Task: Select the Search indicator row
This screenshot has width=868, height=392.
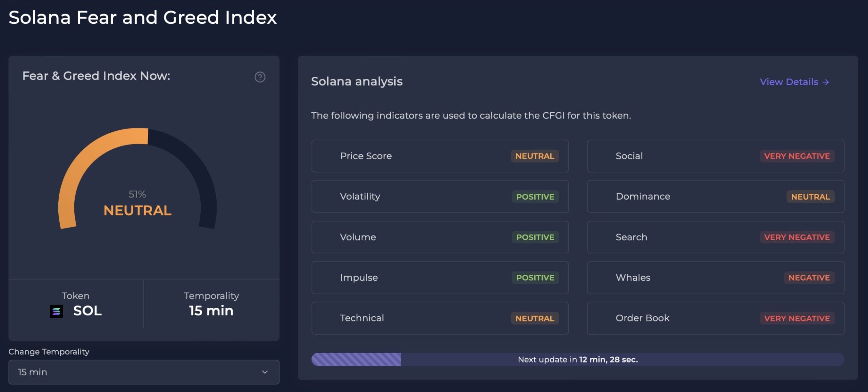Action: point(715,237)
